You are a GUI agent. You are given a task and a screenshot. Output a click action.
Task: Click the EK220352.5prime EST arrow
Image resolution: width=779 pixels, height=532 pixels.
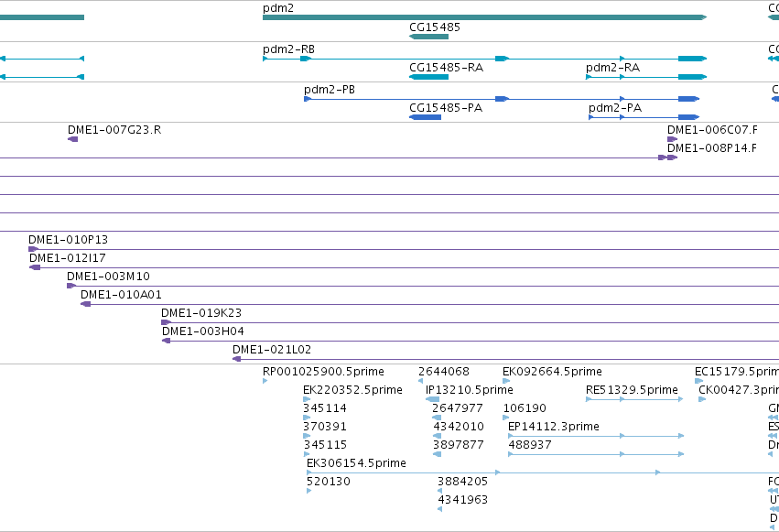pyautogui.click(x=307, y=399)
